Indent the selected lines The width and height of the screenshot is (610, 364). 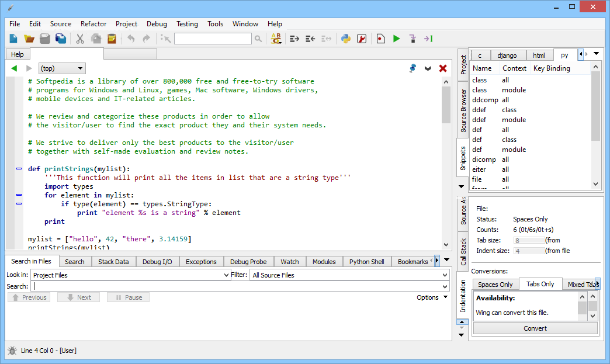(x=294, y=39)
